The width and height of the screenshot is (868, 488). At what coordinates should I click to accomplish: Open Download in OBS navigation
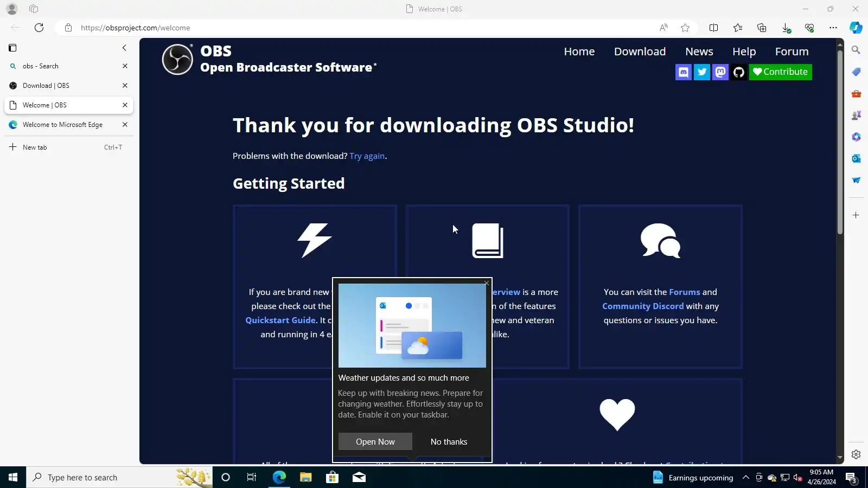click(x=640, y=52)
